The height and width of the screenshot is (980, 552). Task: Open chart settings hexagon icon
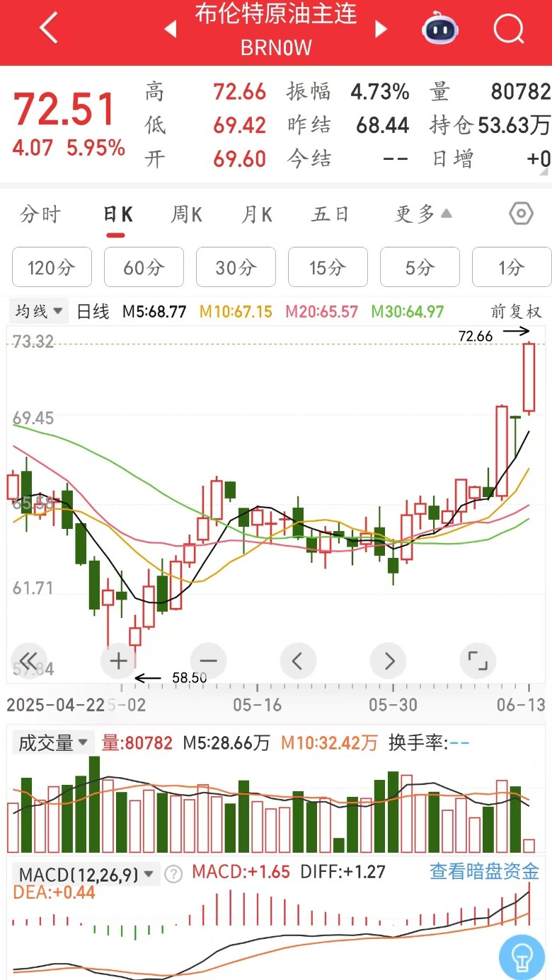(520, 214)
